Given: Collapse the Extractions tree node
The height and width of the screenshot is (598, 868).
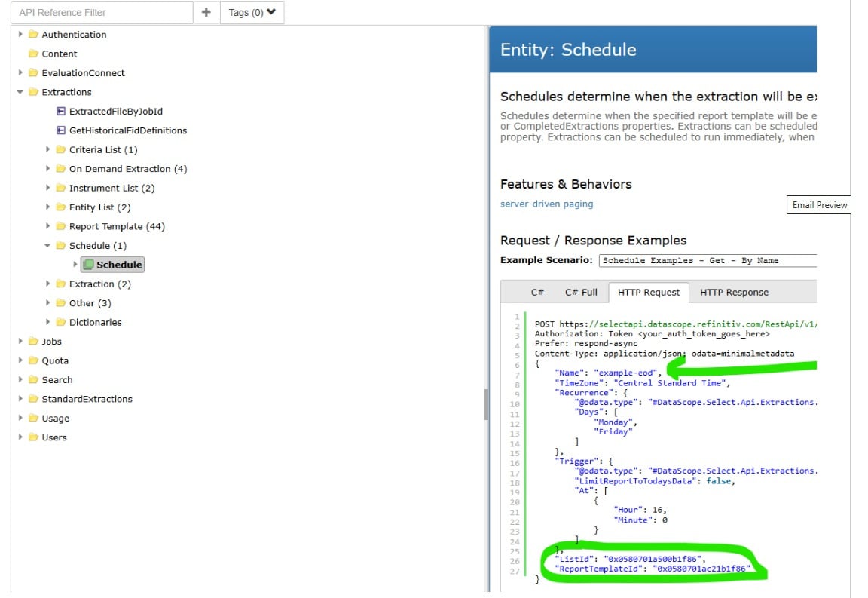Looking at the screenshot, I should 21,92.
